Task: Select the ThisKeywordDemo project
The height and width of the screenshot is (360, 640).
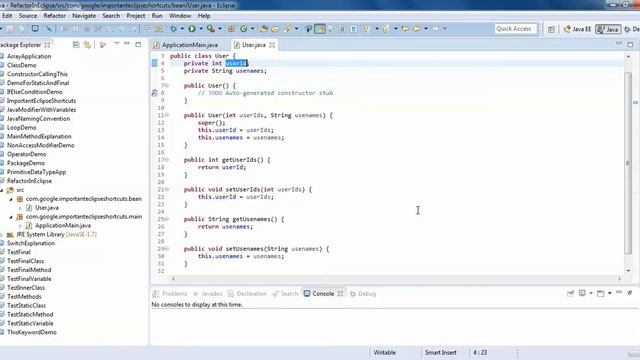Action: (31, 332)
